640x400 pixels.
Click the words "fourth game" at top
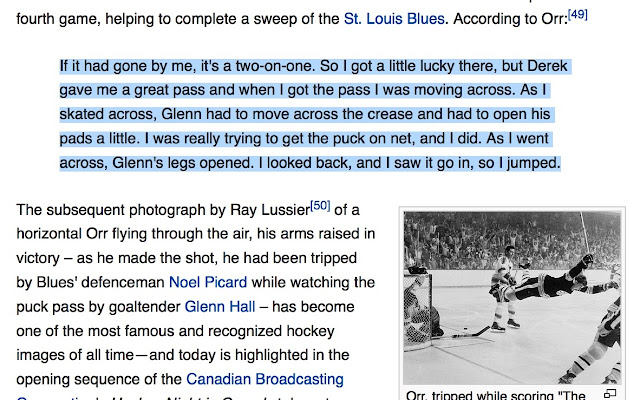[58, 19]
